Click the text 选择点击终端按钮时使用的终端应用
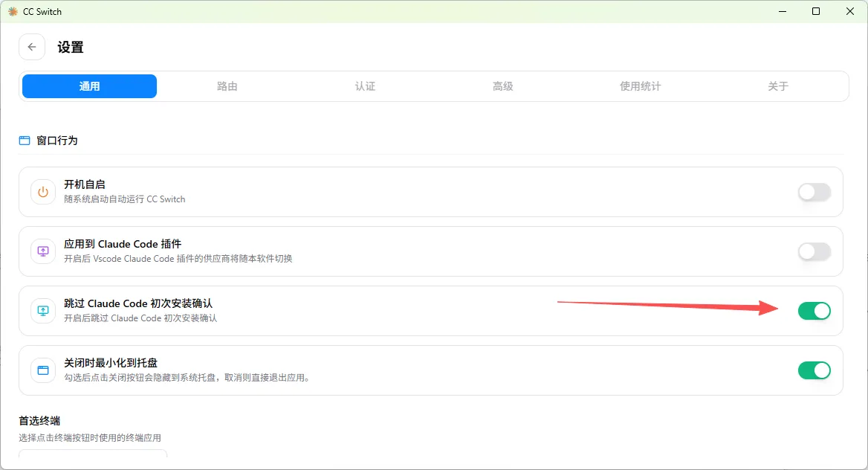This screenshot has width=868, height=470. (90, 438)
